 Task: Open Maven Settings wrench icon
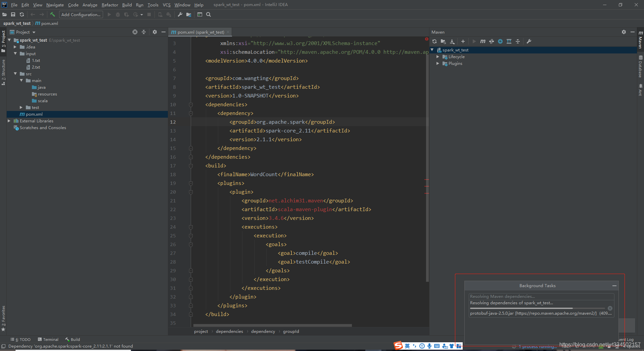coord(529,41)
